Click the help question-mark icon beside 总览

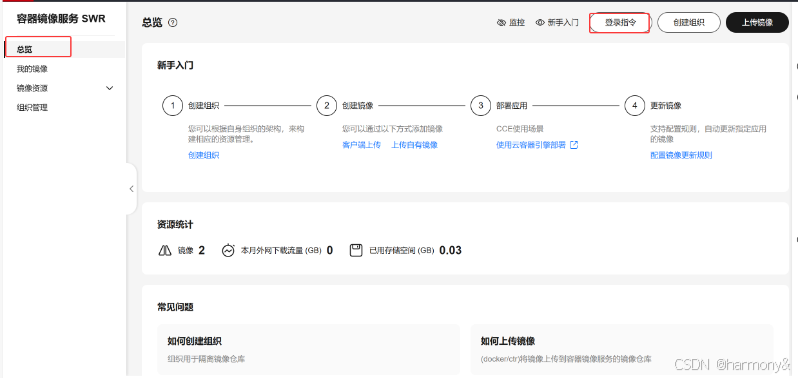(x=173, y=22)
